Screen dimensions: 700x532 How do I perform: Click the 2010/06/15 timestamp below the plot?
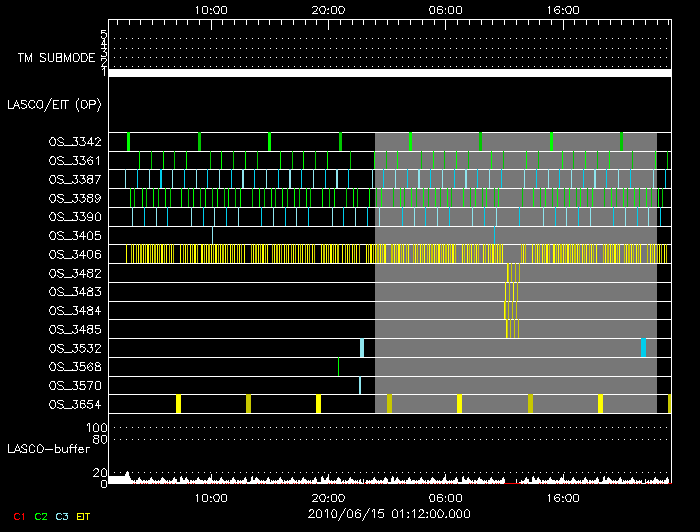tap(388, 514)
